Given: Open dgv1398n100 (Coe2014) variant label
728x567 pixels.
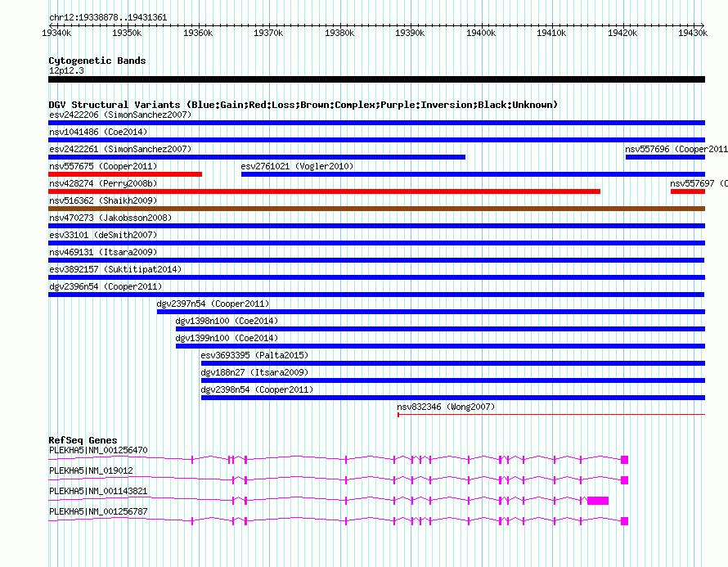Looking at the screenshot, I should tap(227, 321).
